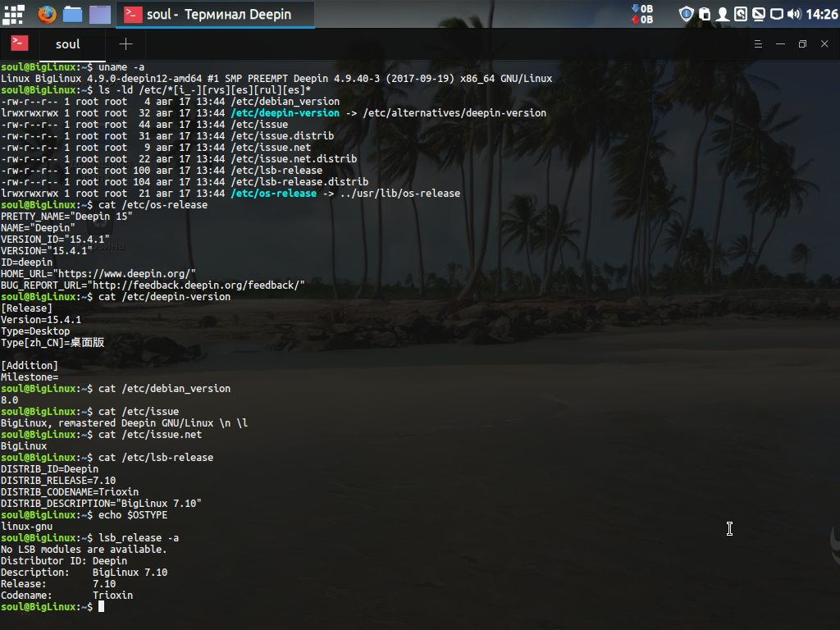Image resolution: width=840 pixels, height=630 pixels.
Task: Click the BUG_REPORT_URL feedback line
Action: pyautogui.click(x=153, y=285)
